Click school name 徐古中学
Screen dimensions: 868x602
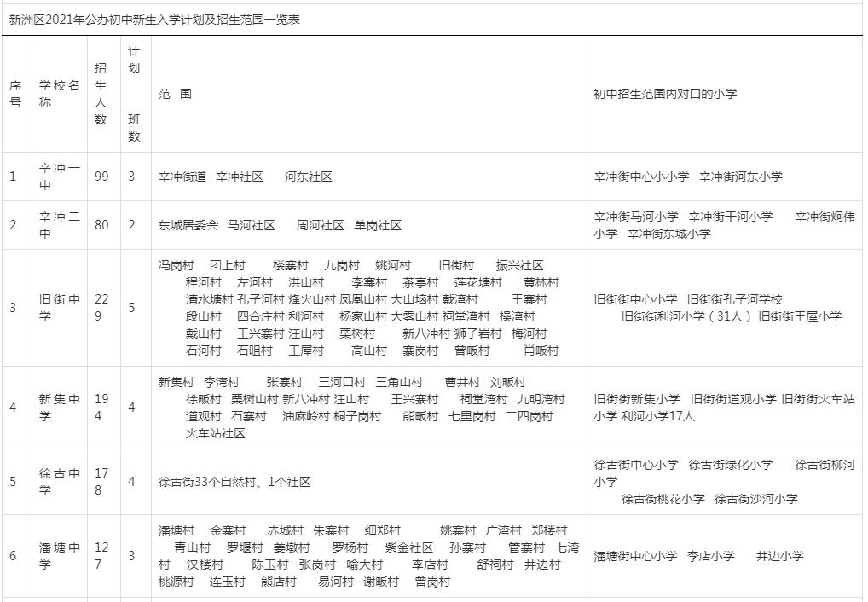(59, 482)
